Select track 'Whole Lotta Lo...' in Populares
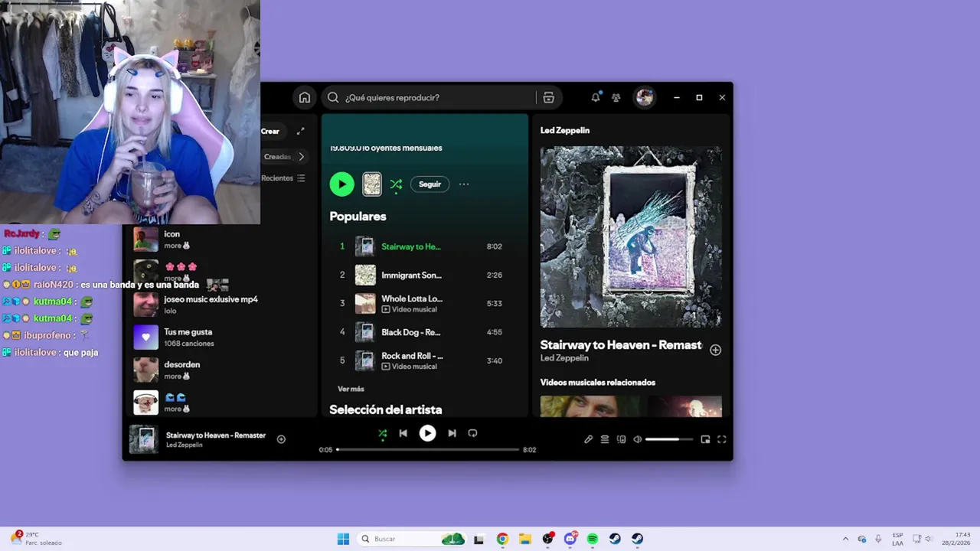980x551 pixels. pyautogui.click(x=412, y=298)
